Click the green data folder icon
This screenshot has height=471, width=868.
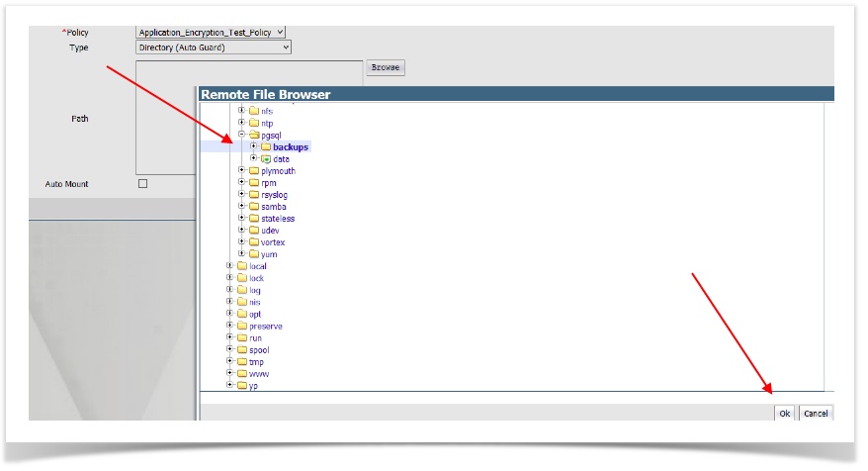click(265, 159)
